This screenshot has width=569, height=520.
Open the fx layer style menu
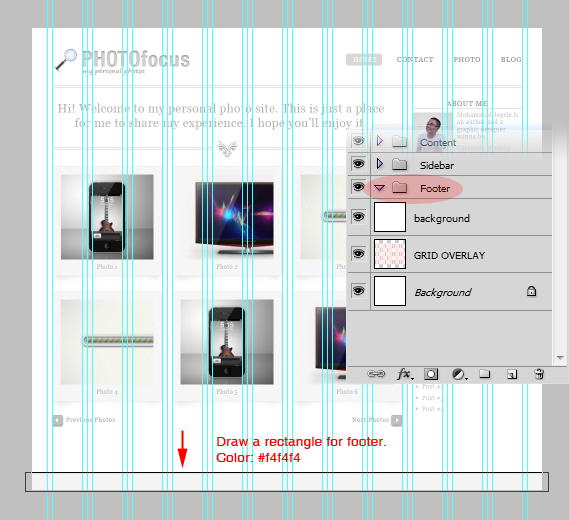coord(405,374)
